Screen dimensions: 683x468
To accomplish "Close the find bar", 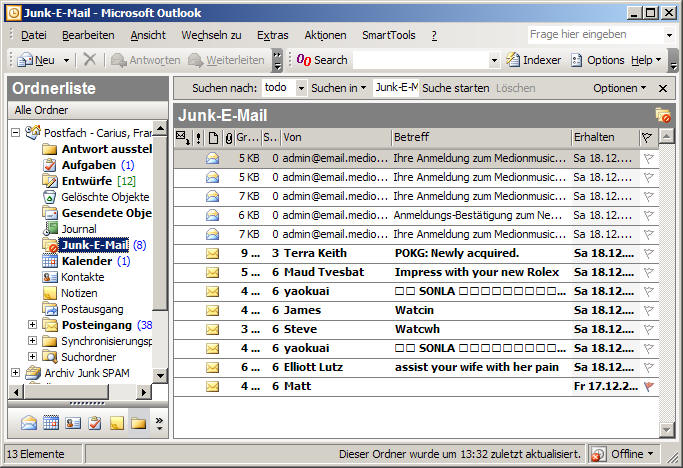I will [x=663, y=88].
